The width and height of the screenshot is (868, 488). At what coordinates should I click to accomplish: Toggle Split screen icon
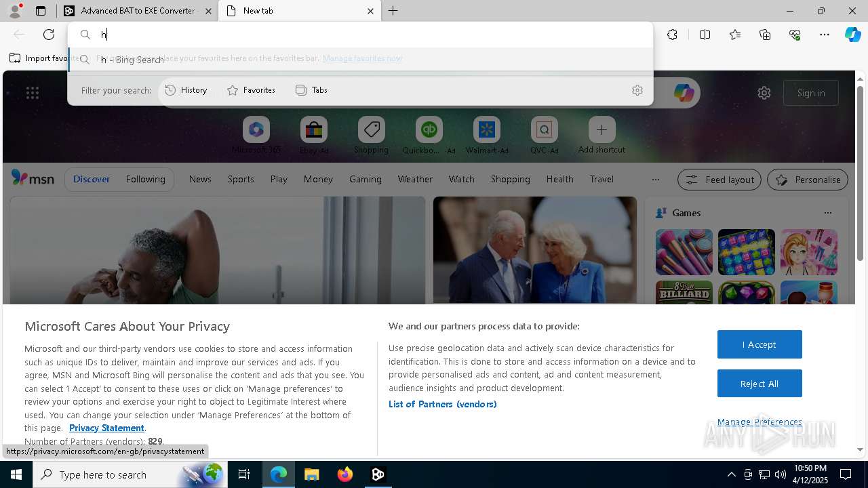coord(705,35)
